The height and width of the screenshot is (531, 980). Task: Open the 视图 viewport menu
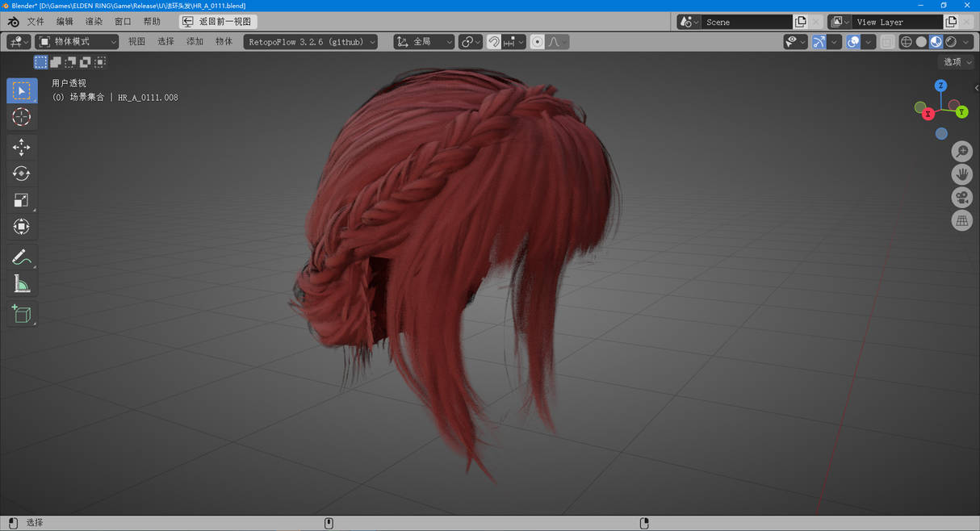pos(136,42)
